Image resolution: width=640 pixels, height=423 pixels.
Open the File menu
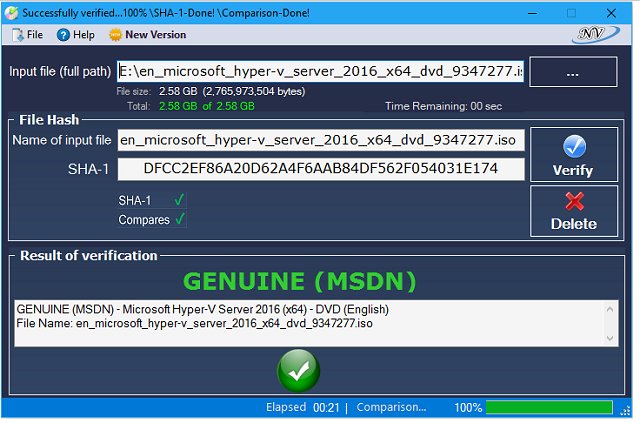point(27,34)
